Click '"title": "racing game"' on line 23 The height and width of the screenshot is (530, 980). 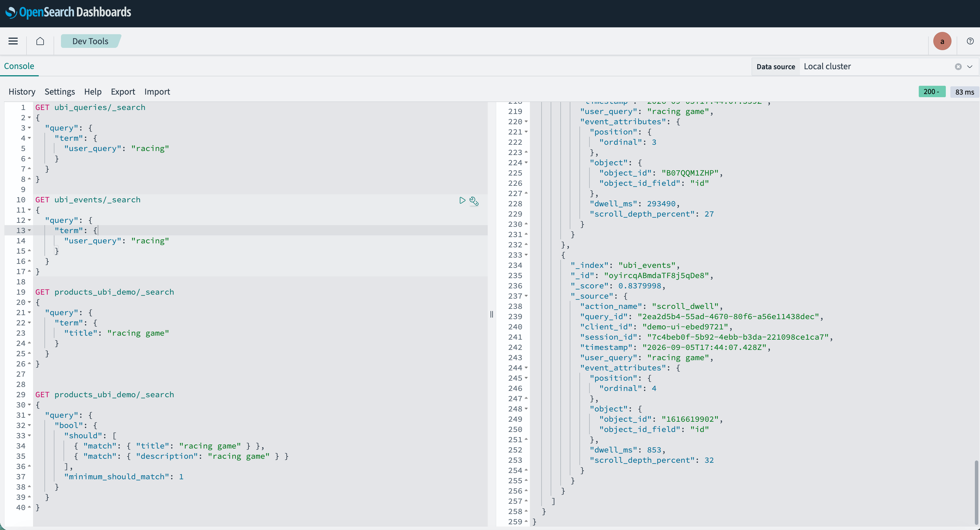click(117, 333)
